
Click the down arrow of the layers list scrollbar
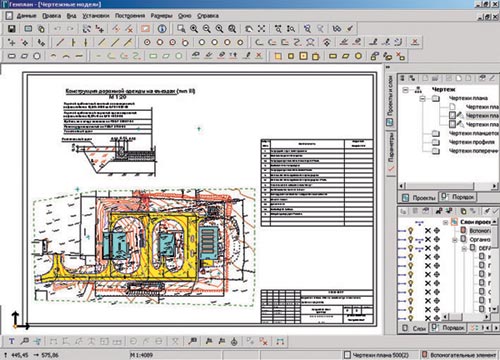494,309
